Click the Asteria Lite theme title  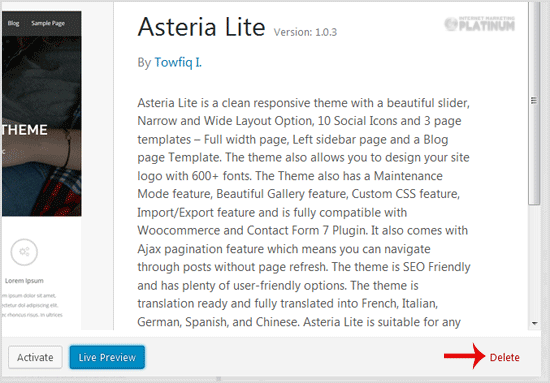point(201,27)
